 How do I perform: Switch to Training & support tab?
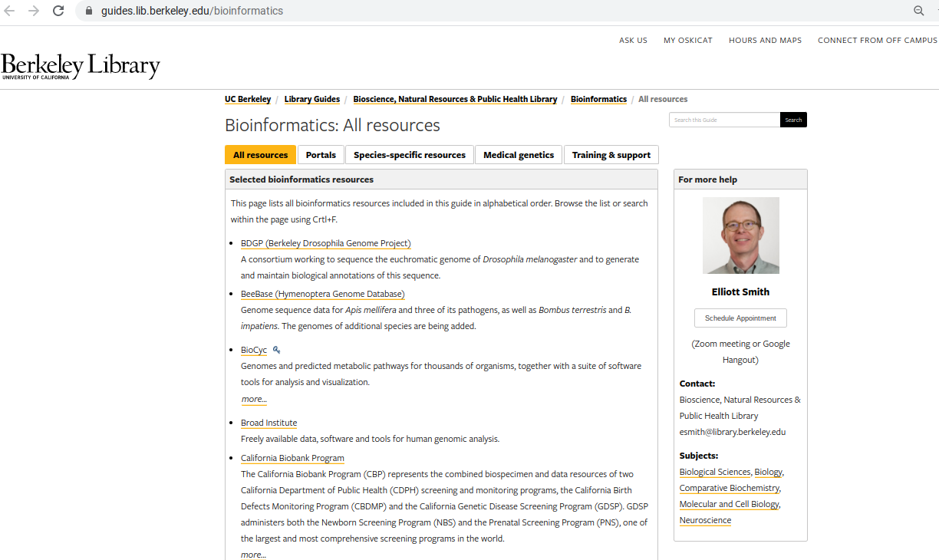[611, 155]
